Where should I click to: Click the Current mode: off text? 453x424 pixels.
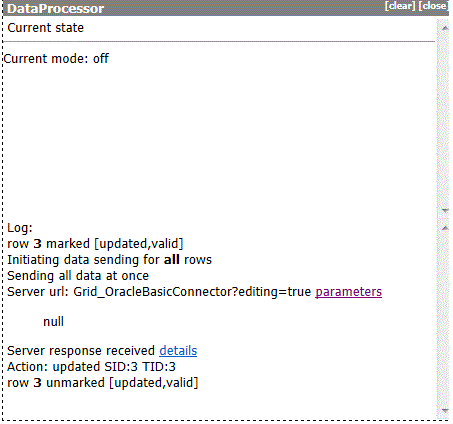click(x=56, y=59)
